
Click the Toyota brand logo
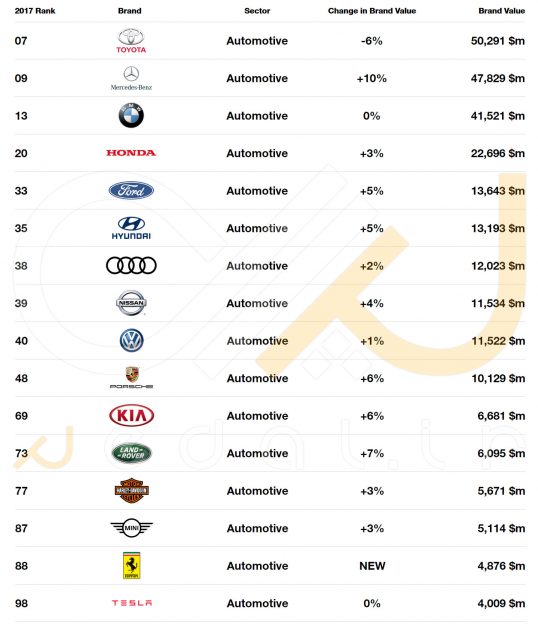point(131,41)
